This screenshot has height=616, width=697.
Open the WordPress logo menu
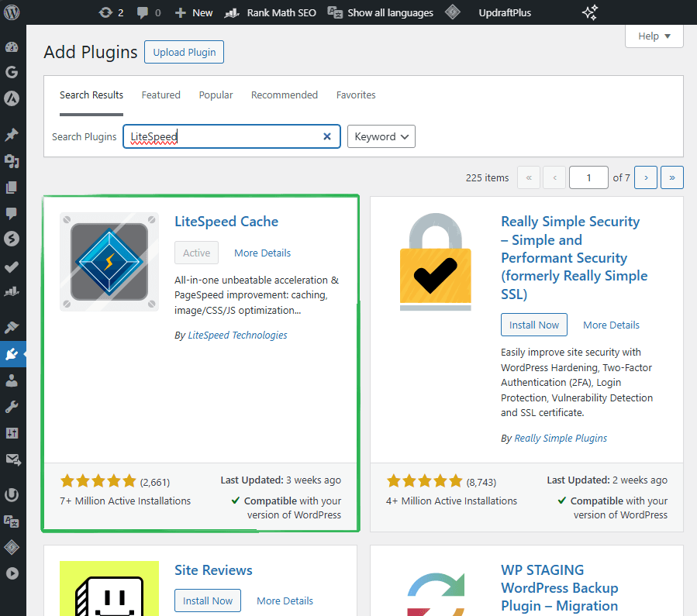pos(12,12)
